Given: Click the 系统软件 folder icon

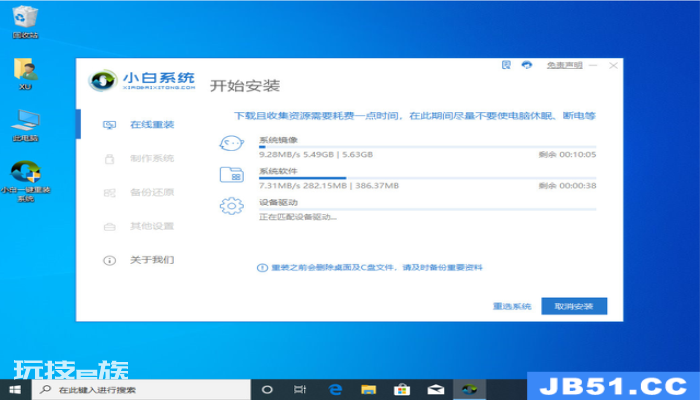Looking at the screenshot, I should [x=231, y=175].
